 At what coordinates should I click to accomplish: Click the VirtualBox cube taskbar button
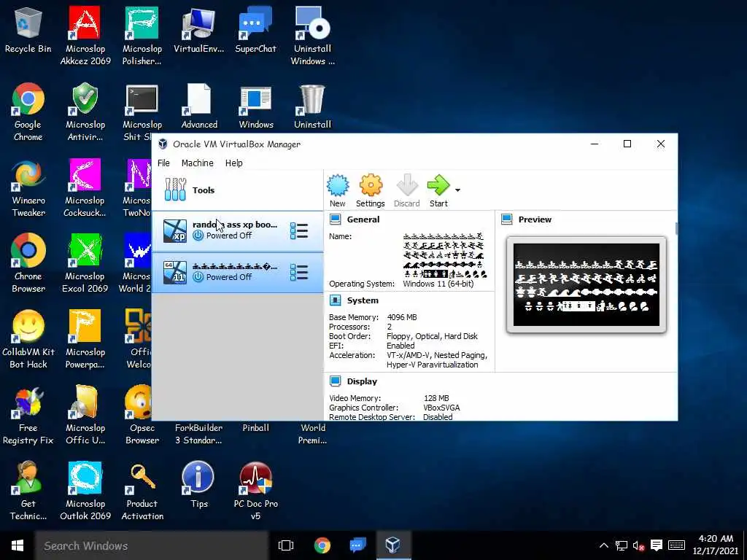(393, 545)
